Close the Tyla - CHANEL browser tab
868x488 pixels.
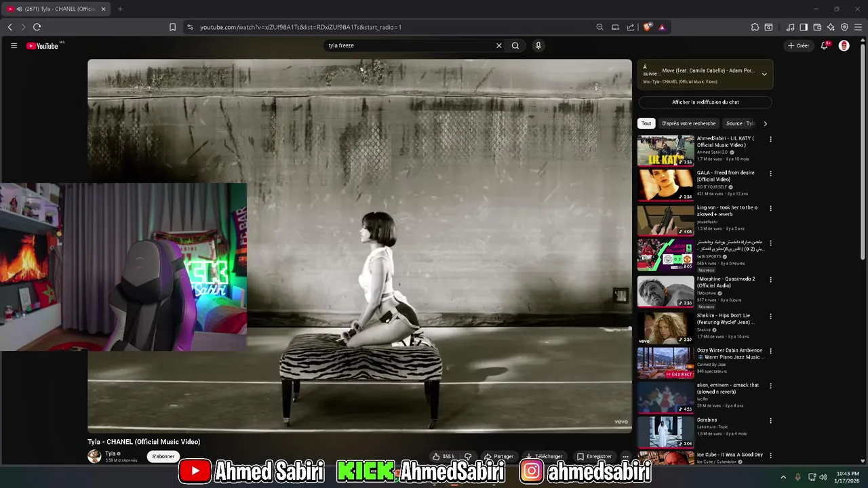pyautogui.click(x=104, y=9)
